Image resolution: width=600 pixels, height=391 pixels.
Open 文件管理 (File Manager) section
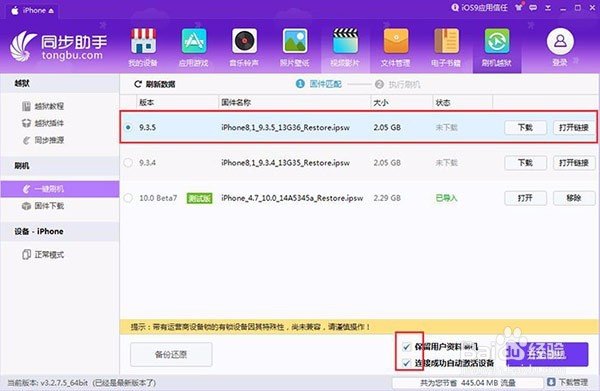[396, 48]
